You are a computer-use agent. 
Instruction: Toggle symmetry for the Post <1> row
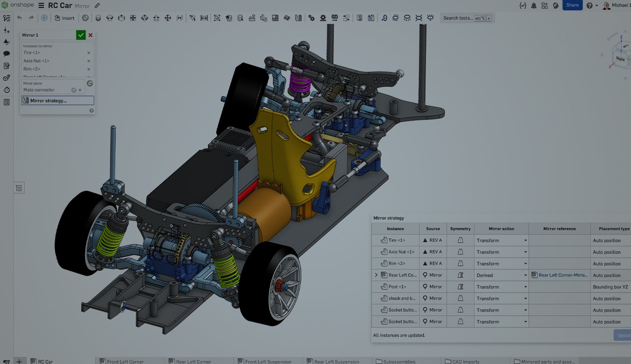[x=460, y=287]
